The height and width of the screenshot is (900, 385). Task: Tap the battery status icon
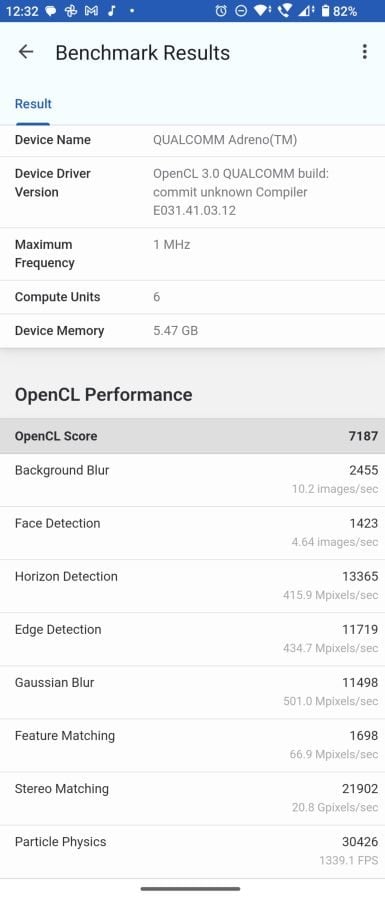pos(326,11)
